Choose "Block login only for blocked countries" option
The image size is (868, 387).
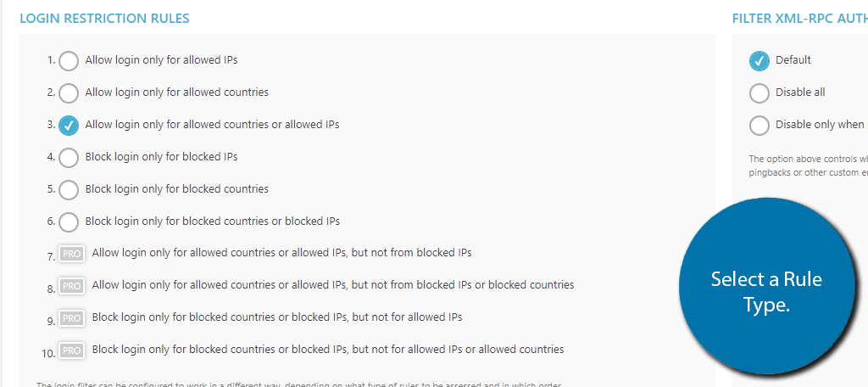pyautogui.click(x=69, y=189)
